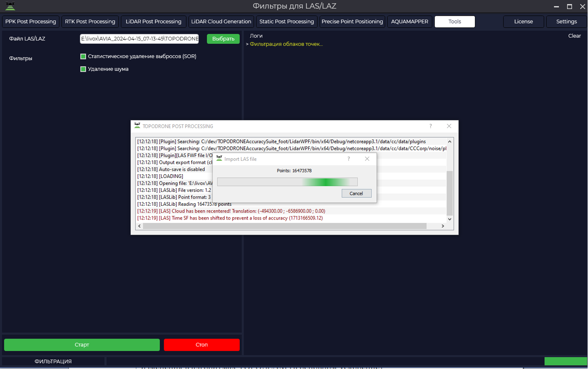The image size is (588, 369).
Task: Click the Файл LAS/LAZ path field
Action: (x=139, y=39)
